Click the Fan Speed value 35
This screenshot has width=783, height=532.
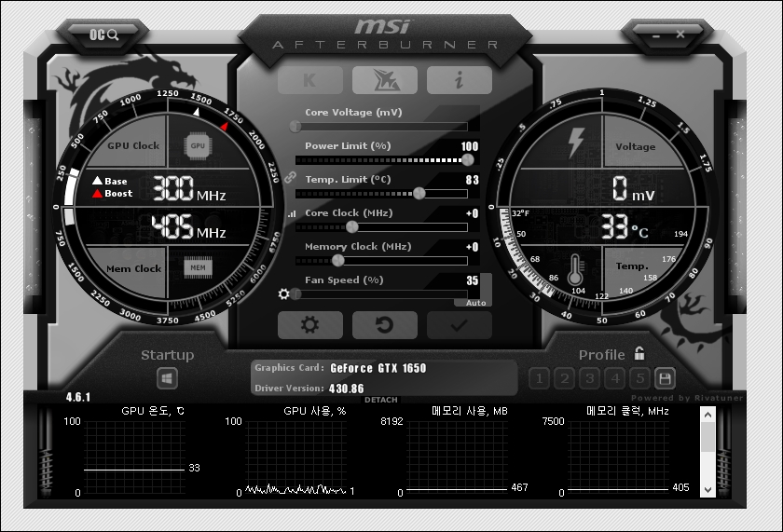(473, 280)
